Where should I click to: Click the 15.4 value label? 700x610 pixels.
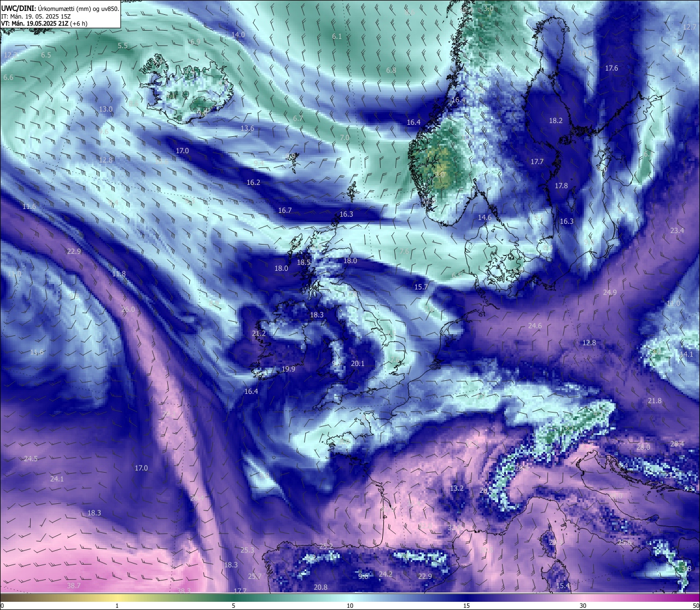[563, 586]
